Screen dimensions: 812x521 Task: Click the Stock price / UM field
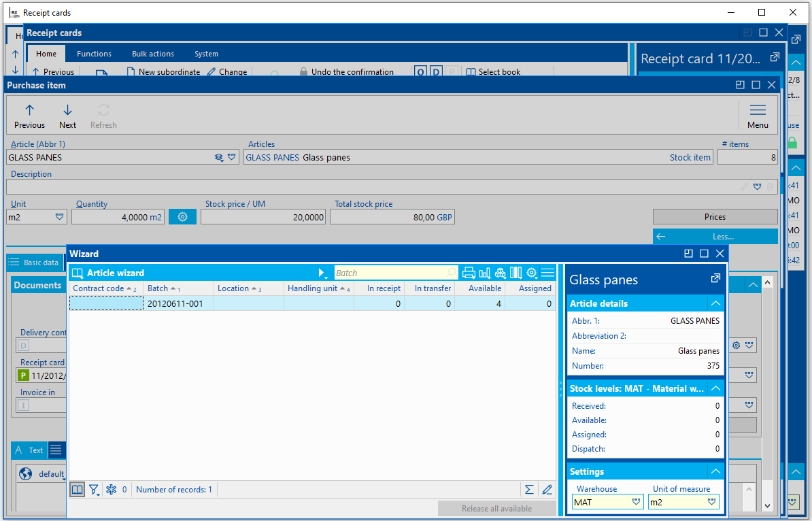click(263, 217)
